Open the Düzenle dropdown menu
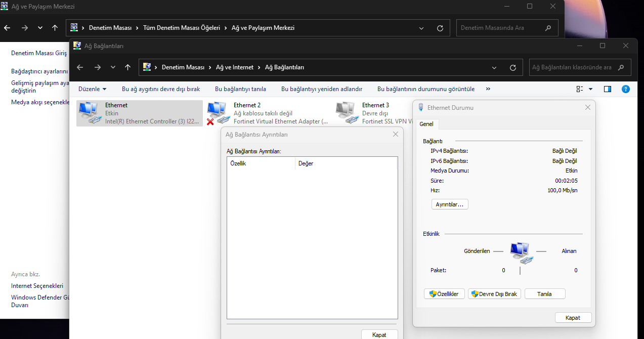Screen dimensions: 644x339 (x=93, y=89)
